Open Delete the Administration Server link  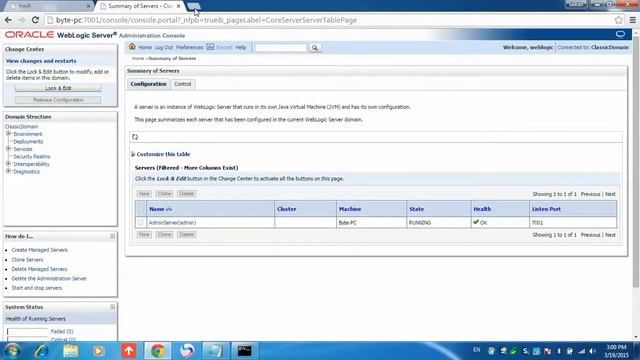coord(49,278)
